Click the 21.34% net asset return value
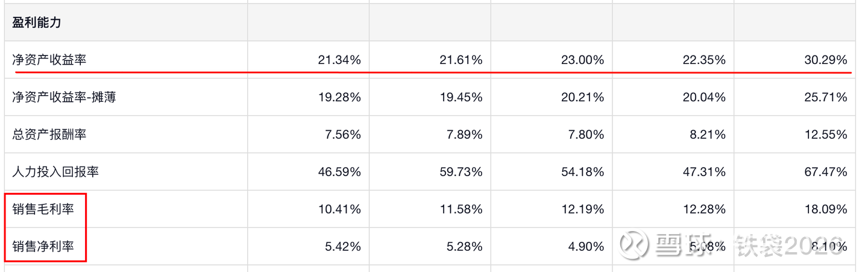Screen dimensions: 868x272 click(x=339, y=60)
